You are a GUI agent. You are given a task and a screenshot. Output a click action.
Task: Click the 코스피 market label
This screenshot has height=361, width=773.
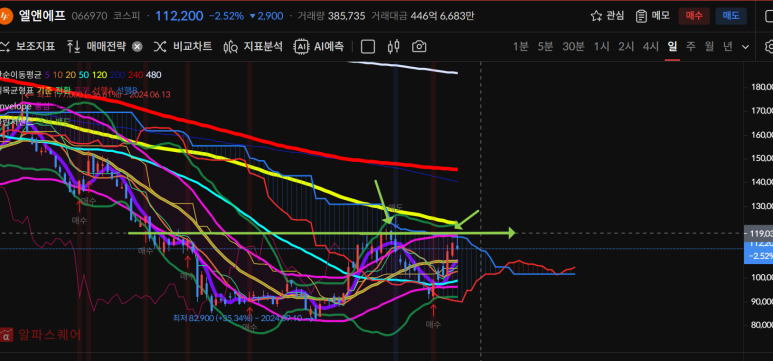pos(126,16)
